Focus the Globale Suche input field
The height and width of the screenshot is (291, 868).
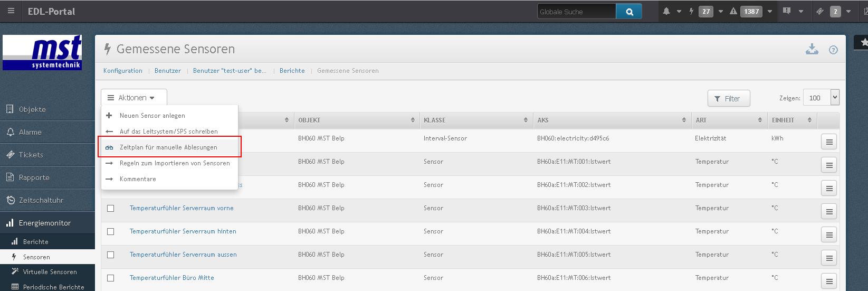[x=577, y=12]
